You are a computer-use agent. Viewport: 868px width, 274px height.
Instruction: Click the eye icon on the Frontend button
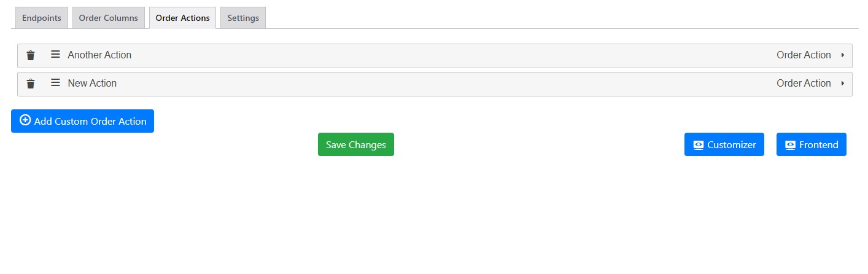791,145
